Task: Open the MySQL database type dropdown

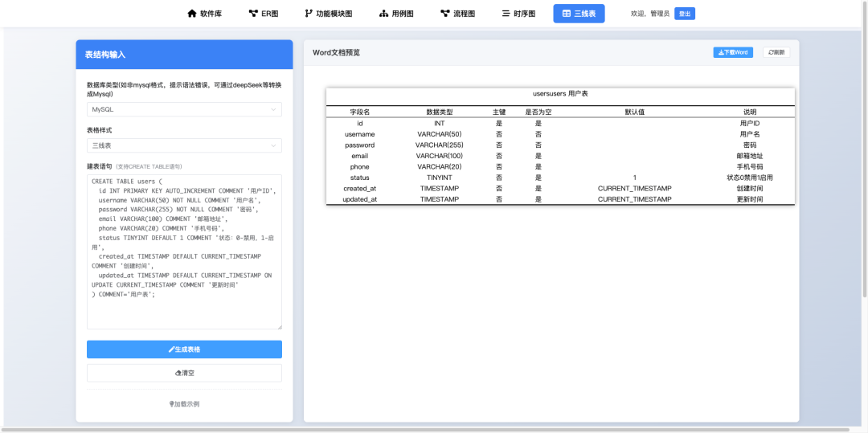Action: point(184,109)
